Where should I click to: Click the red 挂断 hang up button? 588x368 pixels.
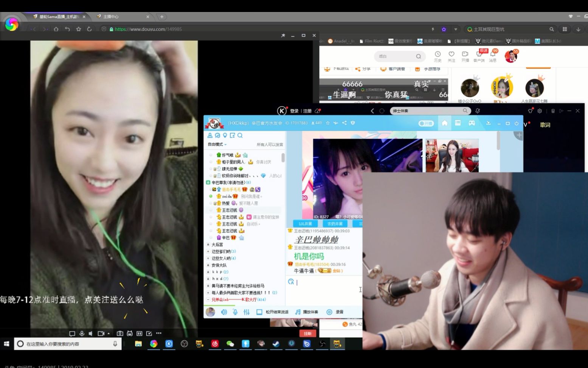click(x=308, y=334)
